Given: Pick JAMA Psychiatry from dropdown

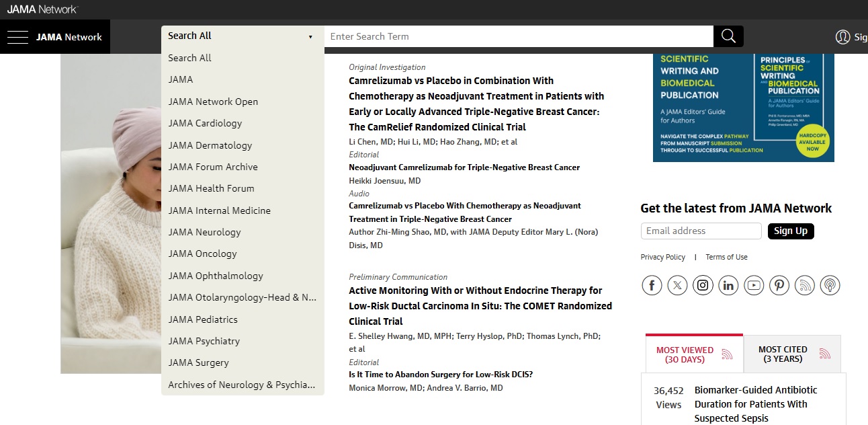Looking at the screenshot, I should pos(243,341).
